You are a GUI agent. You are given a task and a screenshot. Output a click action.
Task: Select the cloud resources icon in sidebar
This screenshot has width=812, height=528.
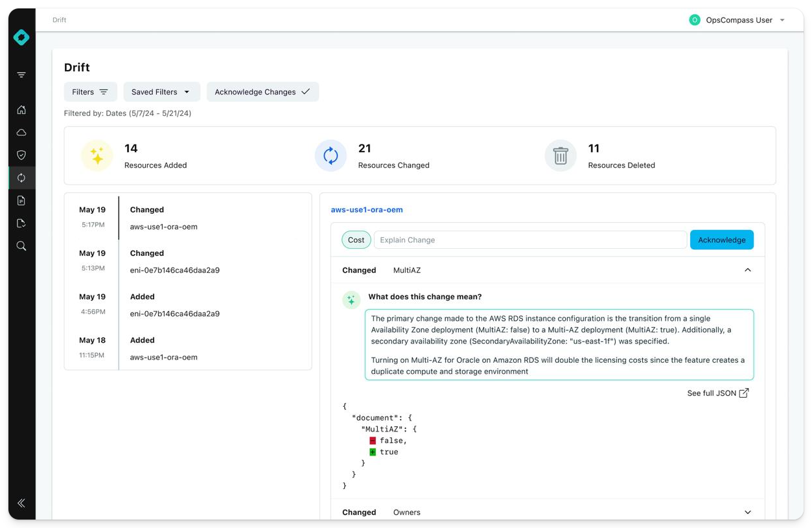click(x=21, y=132)
